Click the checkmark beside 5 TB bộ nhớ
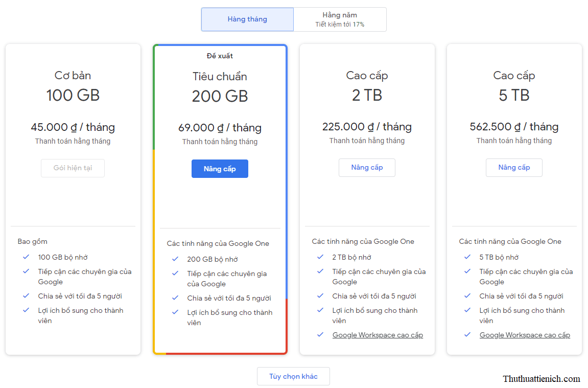This screenshot has height=388, width=588. pos(467,257)
